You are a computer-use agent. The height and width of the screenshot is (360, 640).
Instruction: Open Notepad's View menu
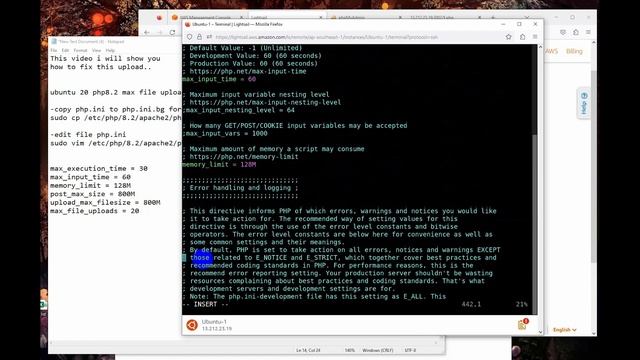tap(96, 50)
